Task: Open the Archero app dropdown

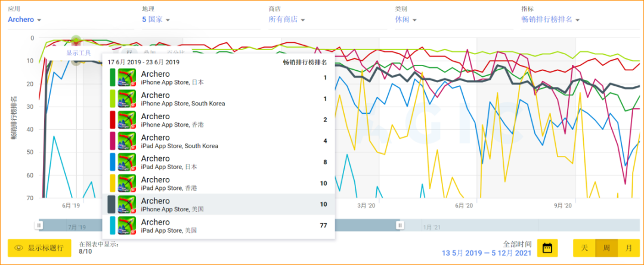Action: 24,20
